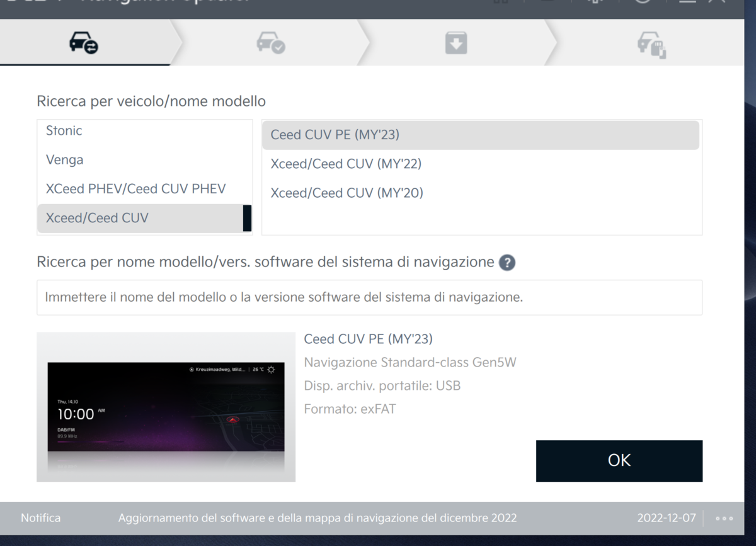Open the December 2022 map update notice
The width and height of the screenshot is (756, 546).
(x=318, y=518)
